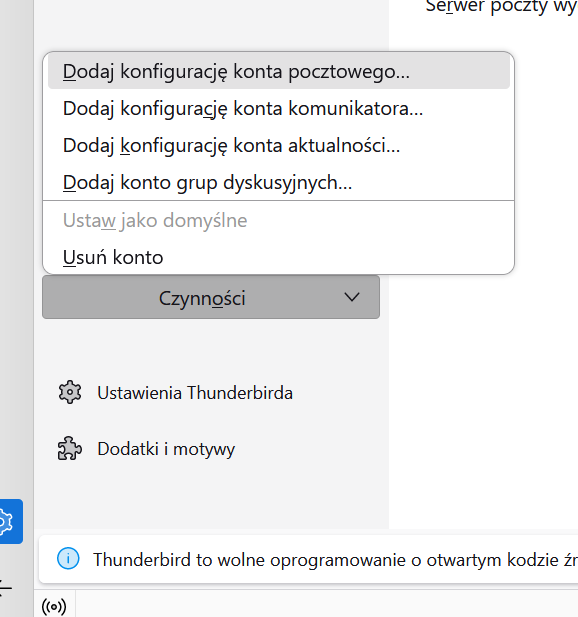Open the Ustawienia Thunderbirda link text
This screenshot has height=617, width=578.
click(x=195, y=393)
